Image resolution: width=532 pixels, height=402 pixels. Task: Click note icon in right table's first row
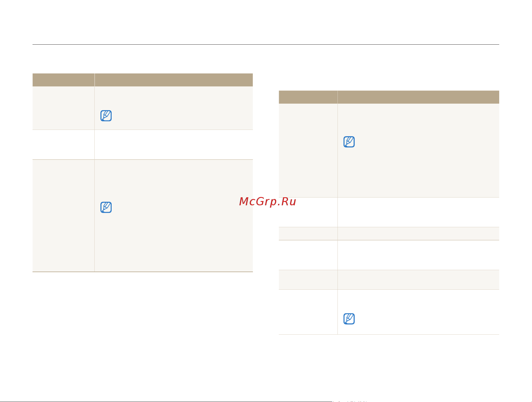(349, 142)
